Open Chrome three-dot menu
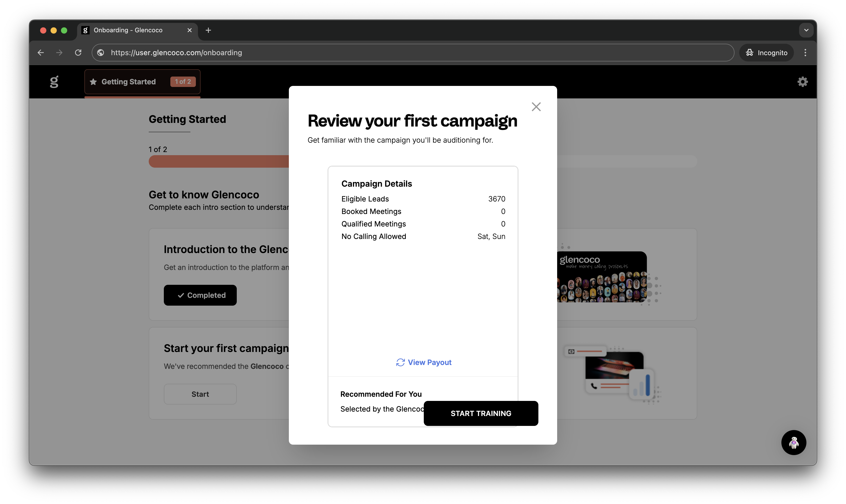 pyautogui.click(x=805, y=53)
